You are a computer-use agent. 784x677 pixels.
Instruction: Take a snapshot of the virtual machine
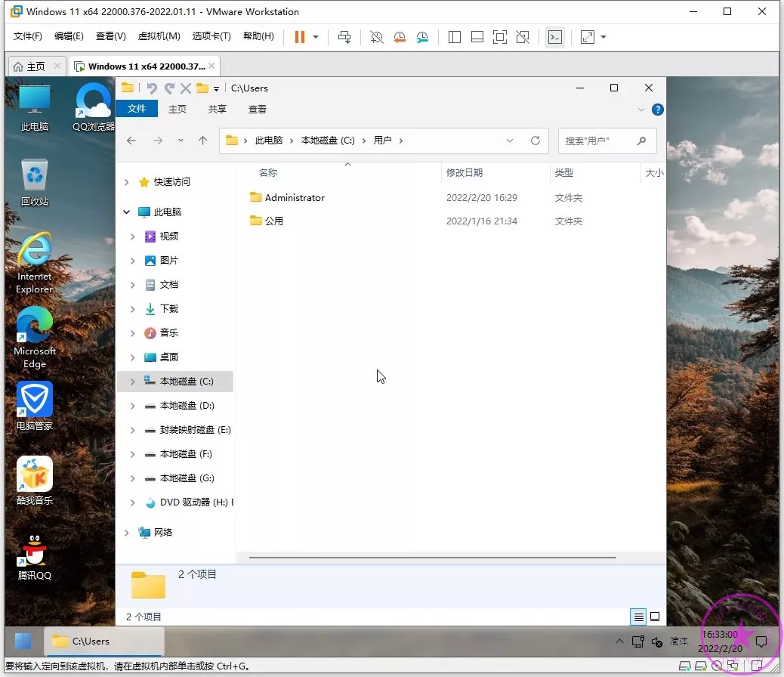377,37
